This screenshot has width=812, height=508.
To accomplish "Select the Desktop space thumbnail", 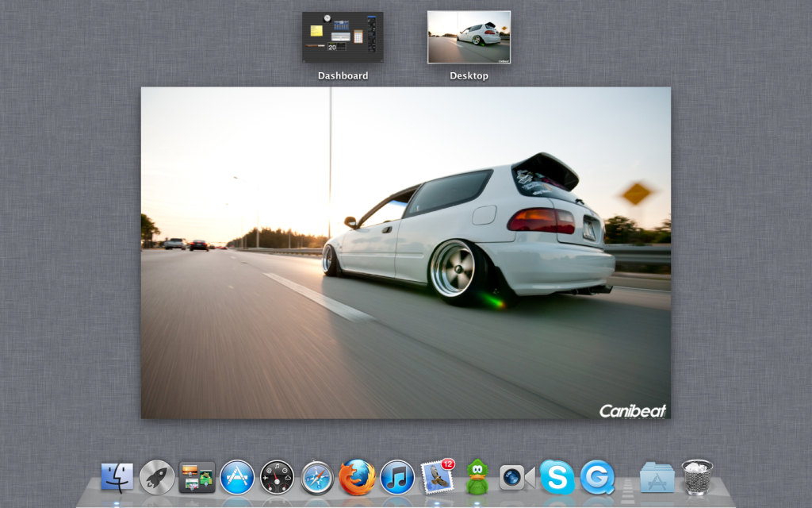I will (468, 37).
